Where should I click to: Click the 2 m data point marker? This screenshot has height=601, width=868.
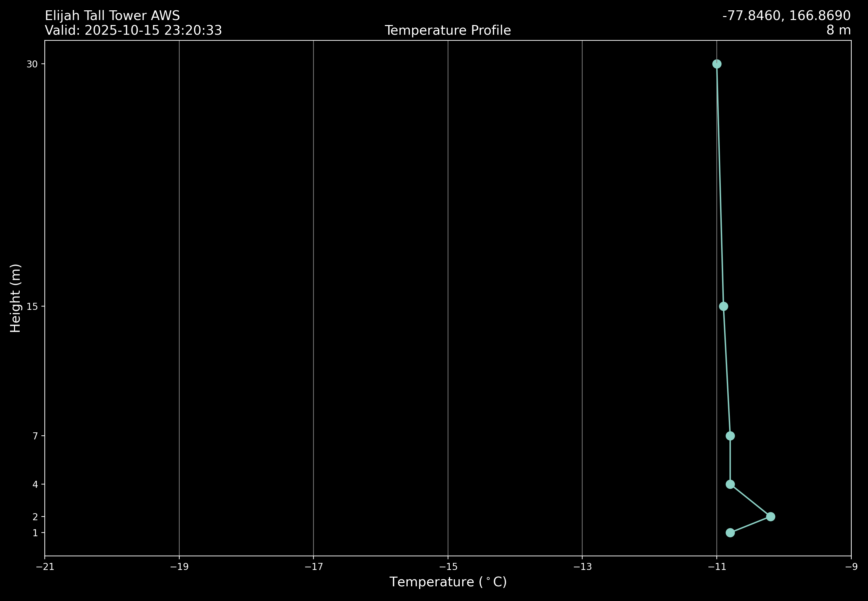click(x=771, y=517)
